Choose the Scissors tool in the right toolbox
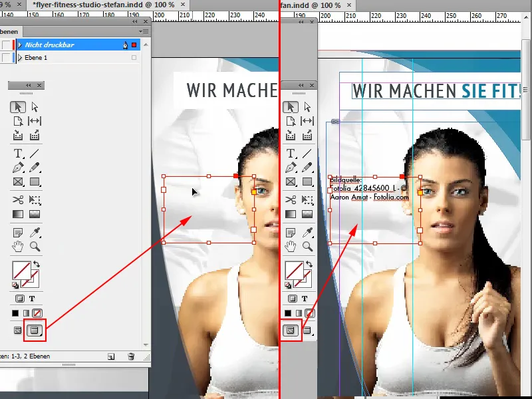The image size is (532, 399). (291, 199)
